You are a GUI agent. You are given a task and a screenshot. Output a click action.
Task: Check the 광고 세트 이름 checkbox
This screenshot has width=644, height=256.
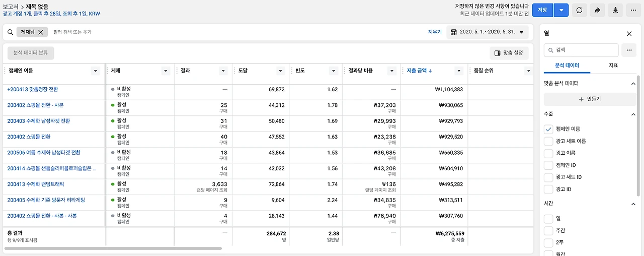548,141
